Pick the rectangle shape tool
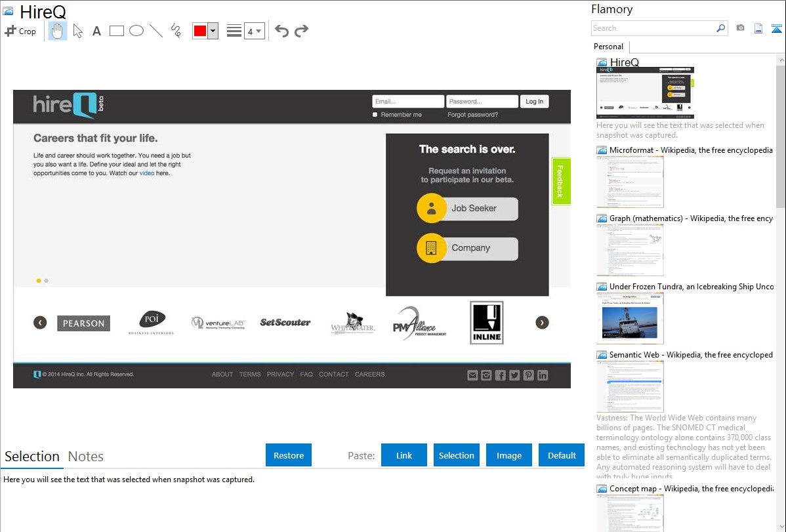The height and width of the screenshot is (532, 786). (x=117, y=31)
